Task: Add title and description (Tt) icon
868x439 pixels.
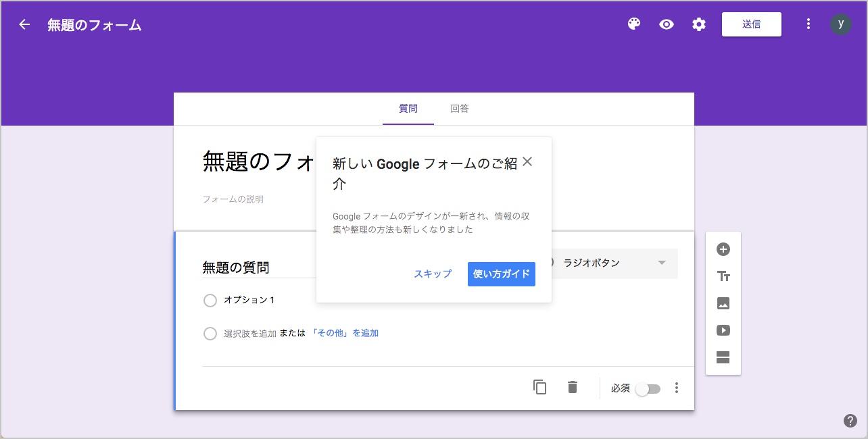Action: coord(723,276)
